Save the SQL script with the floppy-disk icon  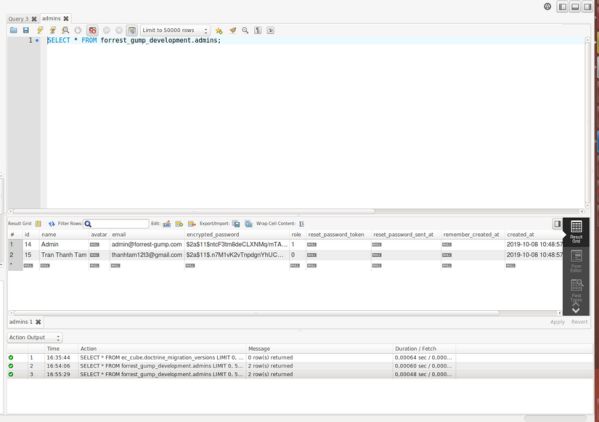click(26, 30)
